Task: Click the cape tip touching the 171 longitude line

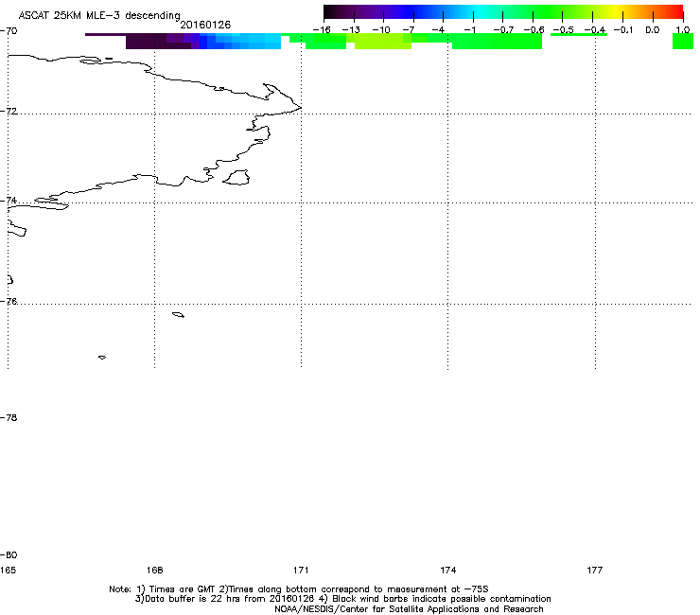Action: 300,107
